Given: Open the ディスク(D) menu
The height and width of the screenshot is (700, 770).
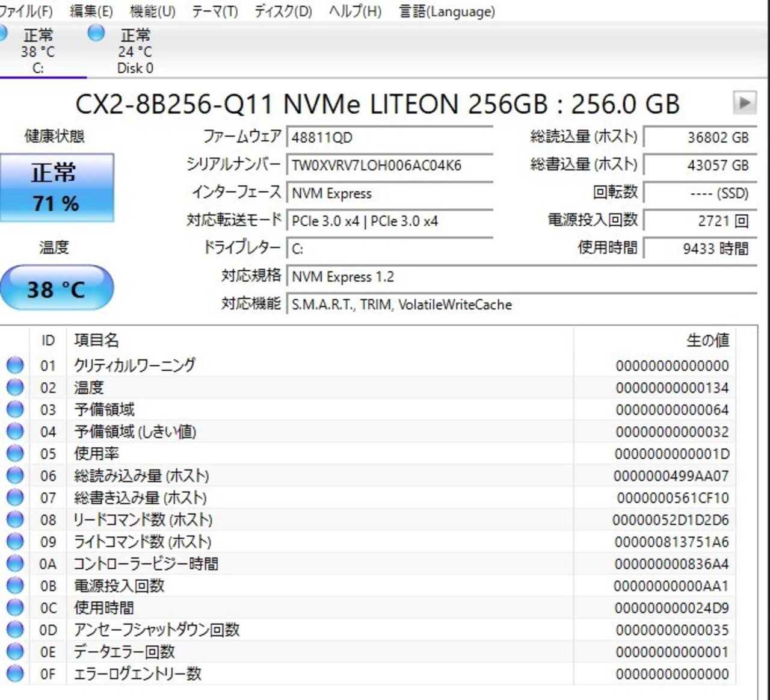Looking at the screenshot, I should pyautogui.click(x=283, y=11).
